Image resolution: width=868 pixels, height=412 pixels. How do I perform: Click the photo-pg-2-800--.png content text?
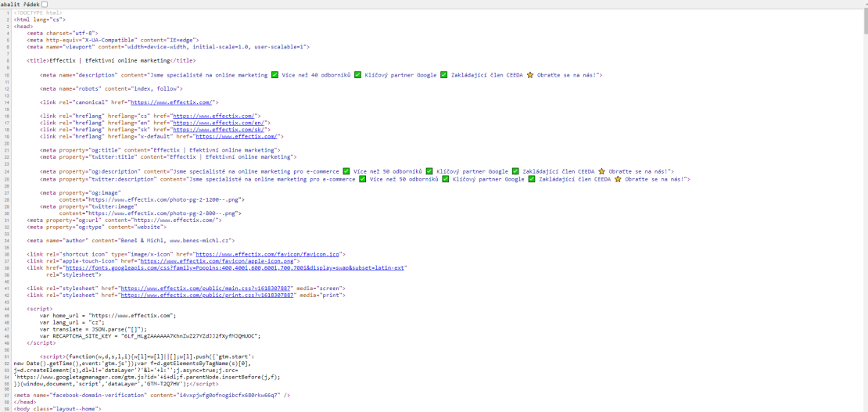150,213
